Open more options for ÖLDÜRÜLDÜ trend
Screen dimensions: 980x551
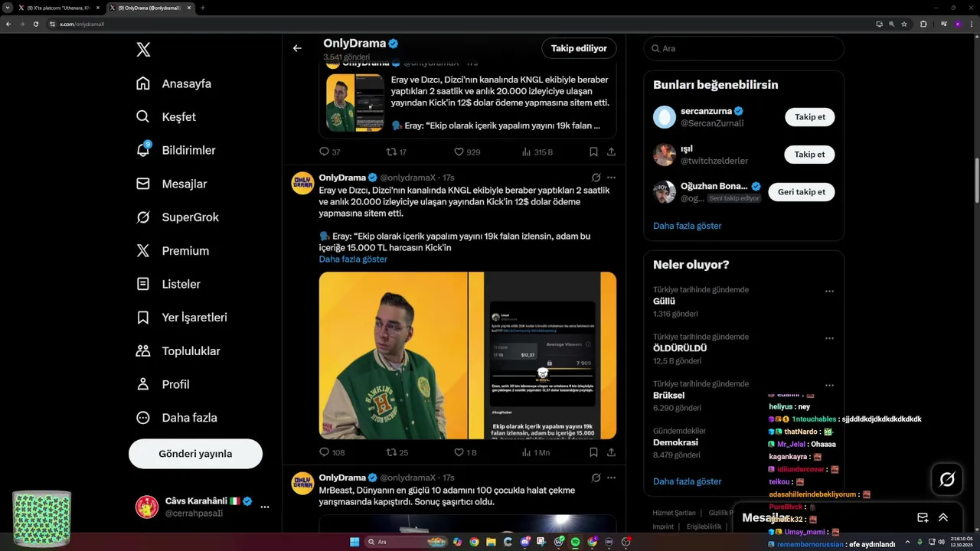(829, 338)
